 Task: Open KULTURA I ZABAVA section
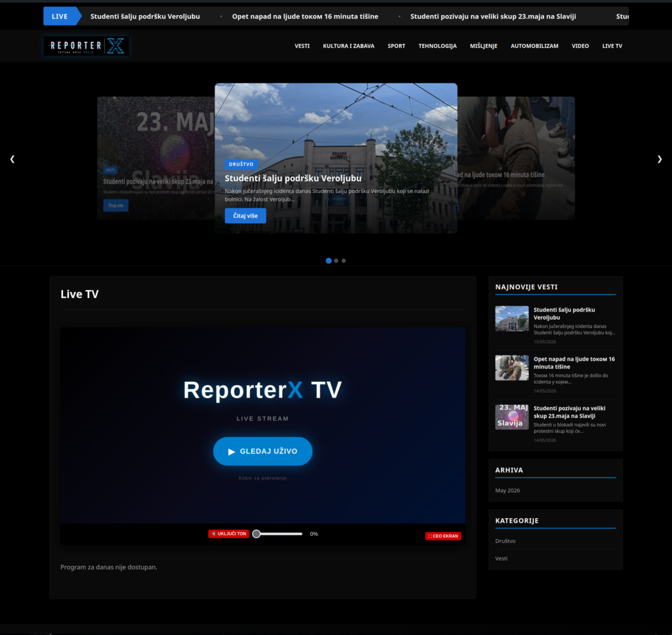pos(348,46)
